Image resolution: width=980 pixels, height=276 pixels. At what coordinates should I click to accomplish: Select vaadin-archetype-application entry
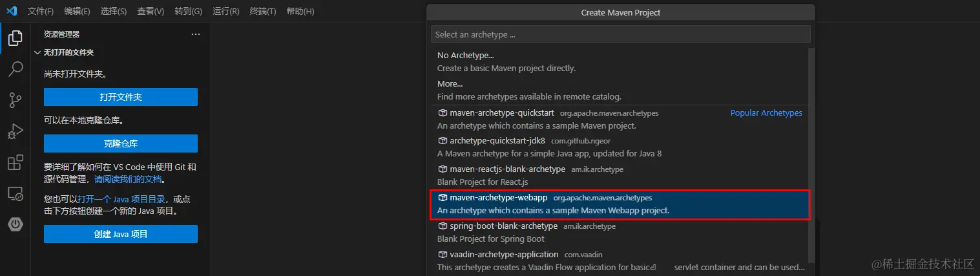(x=619, y=260)
